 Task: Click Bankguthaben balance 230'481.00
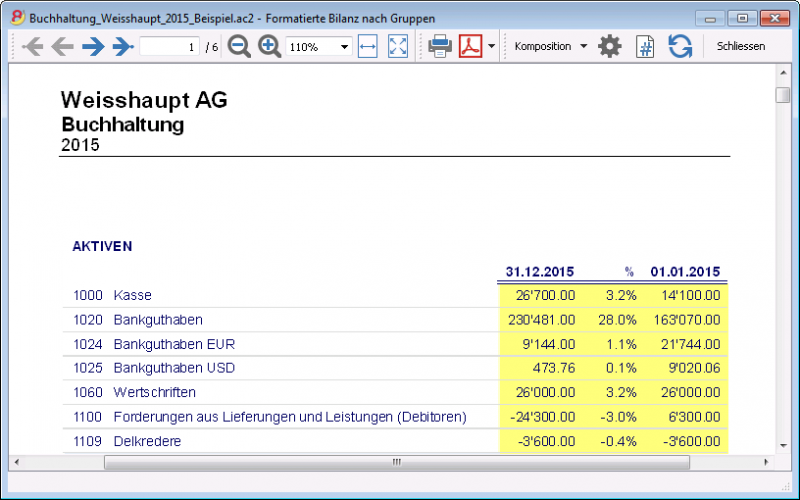[542, 320]
